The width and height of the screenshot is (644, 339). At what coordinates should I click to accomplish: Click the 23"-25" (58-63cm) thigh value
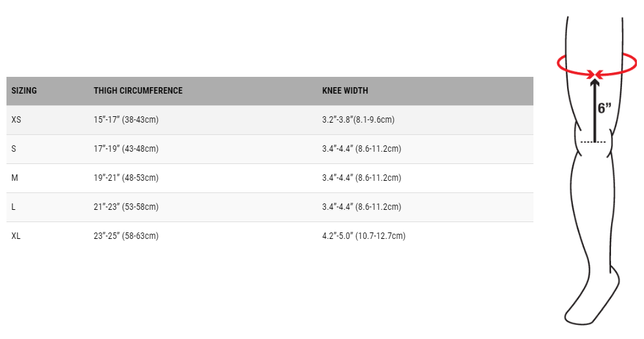tap(126, 236)
